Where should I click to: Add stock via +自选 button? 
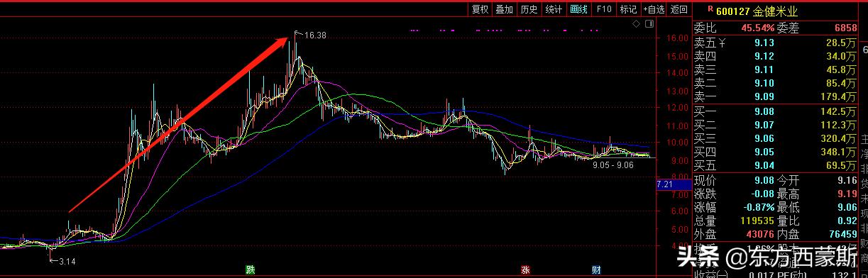click(654, 9)
